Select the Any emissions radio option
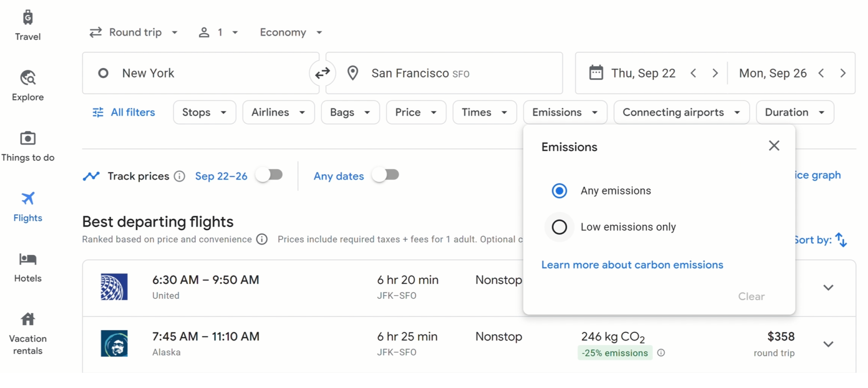 coord(559,191)
